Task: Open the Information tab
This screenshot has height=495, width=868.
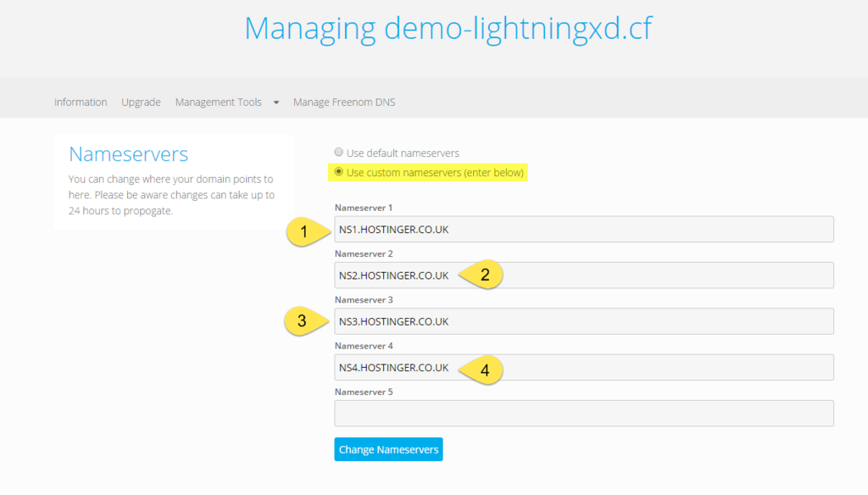Action: (81, 102)
